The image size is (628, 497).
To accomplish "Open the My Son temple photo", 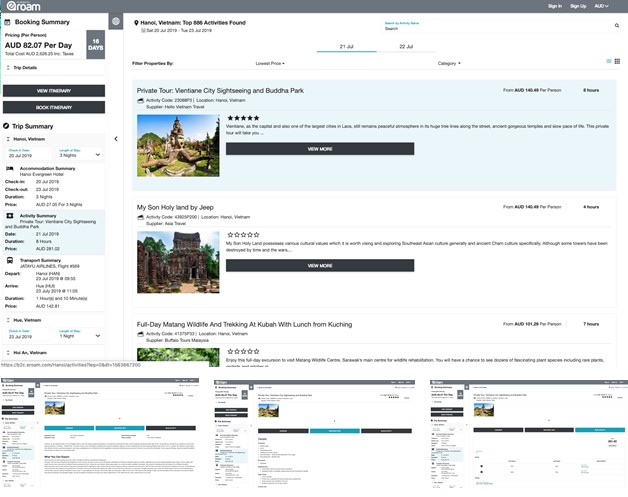I will tap(178, 262).
